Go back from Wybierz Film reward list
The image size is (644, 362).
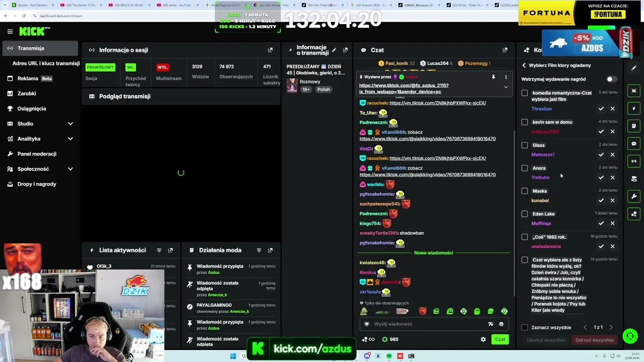524,65
